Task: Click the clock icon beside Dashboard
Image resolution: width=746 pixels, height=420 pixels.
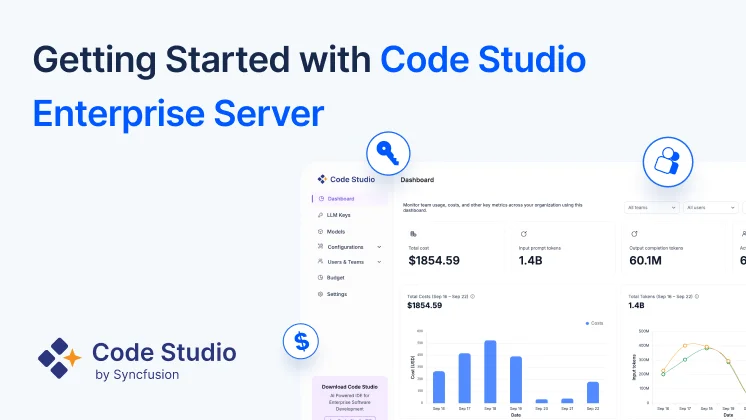Action: [x=321, y=199]
